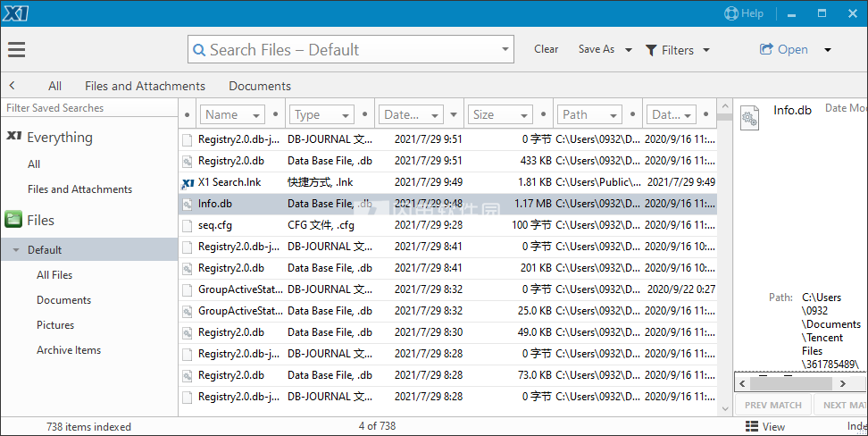Image resolution: width=868 pixels, height=436 pixels.
Task: Click the dot after Size column
Action: (543, 114)
